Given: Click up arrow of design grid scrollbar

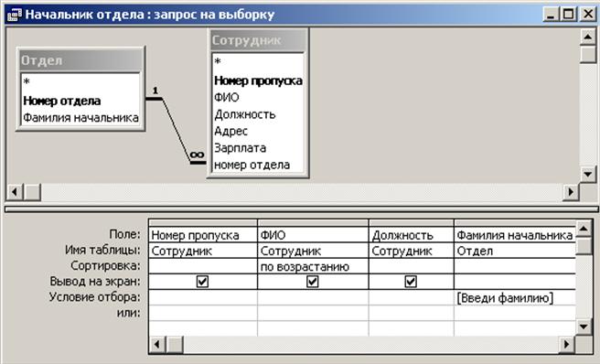Looking at the screenshot, I should (x=584, y=229).
